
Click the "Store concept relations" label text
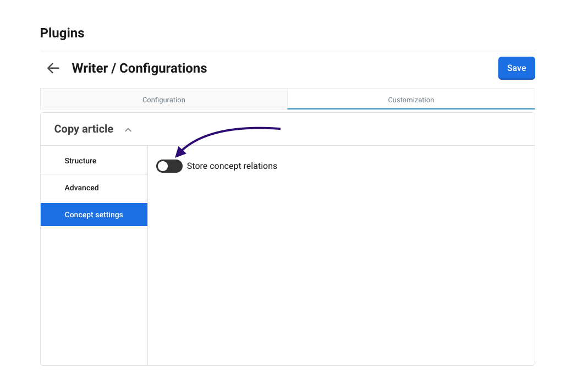(232, 166)
